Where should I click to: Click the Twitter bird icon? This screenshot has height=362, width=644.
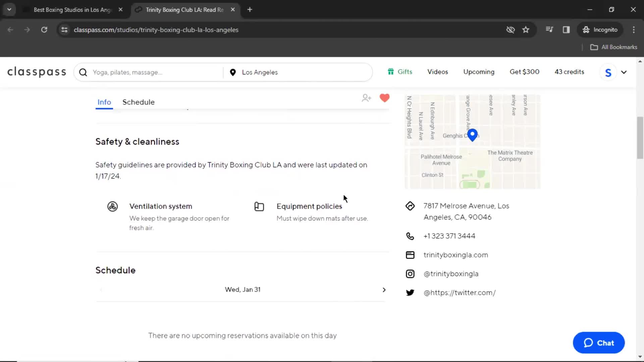410,293
